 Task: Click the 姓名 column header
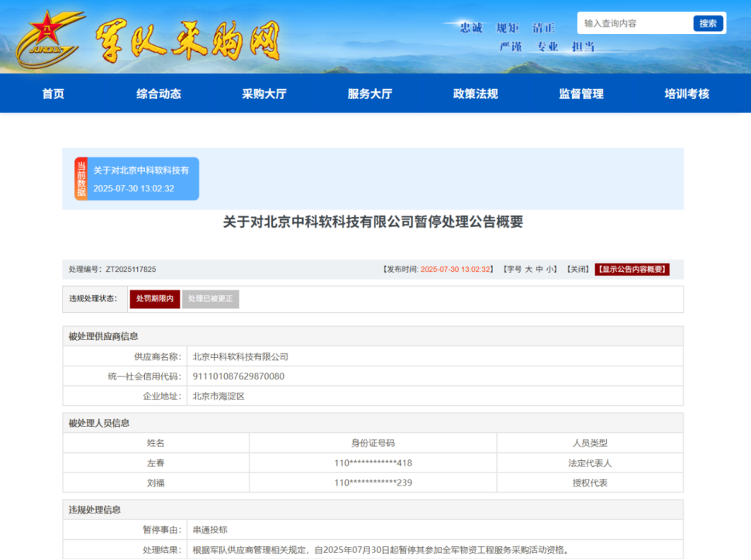[x=156, y=443]
